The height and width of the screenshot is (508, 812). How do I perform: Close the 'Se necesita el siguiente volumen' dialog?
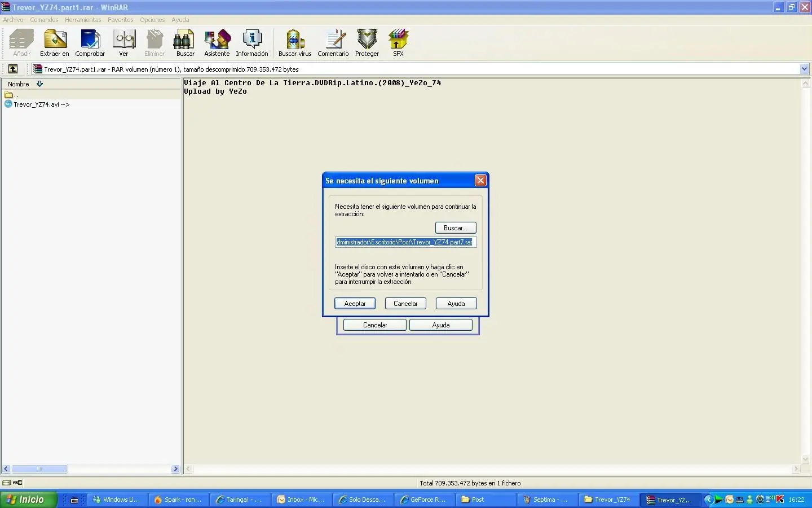pyautogui.click(x=480, y=181)
